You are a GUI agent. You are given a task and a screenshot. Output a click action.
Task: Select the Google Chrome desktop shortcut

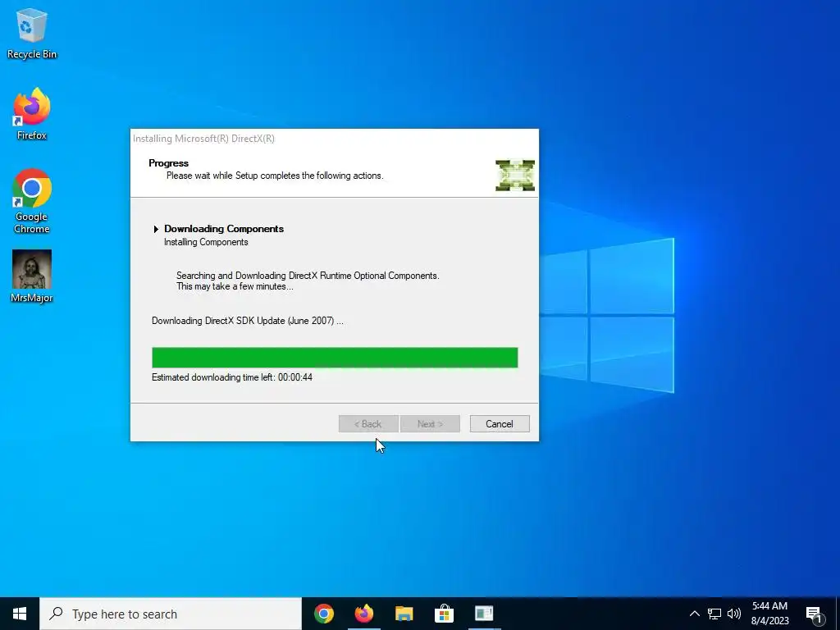tap(32, 201)
